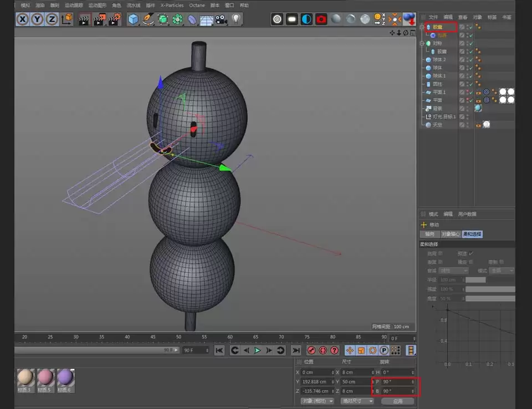Toggle visibility dots of 球体 2 object
Image resolution: width=532 pixels, height=409 pixels.
pyautogui.click(x=466, y=59)
